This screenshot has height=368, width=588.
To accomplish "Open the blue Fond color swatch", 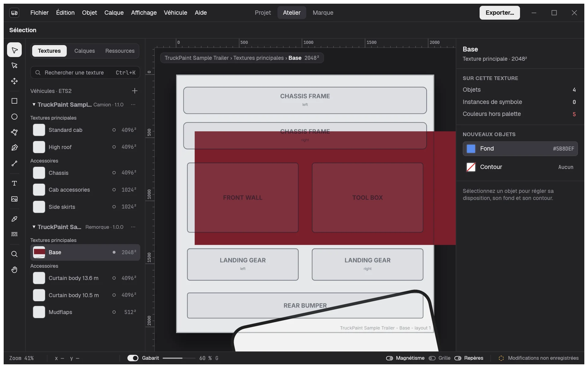I will [471, 149].
